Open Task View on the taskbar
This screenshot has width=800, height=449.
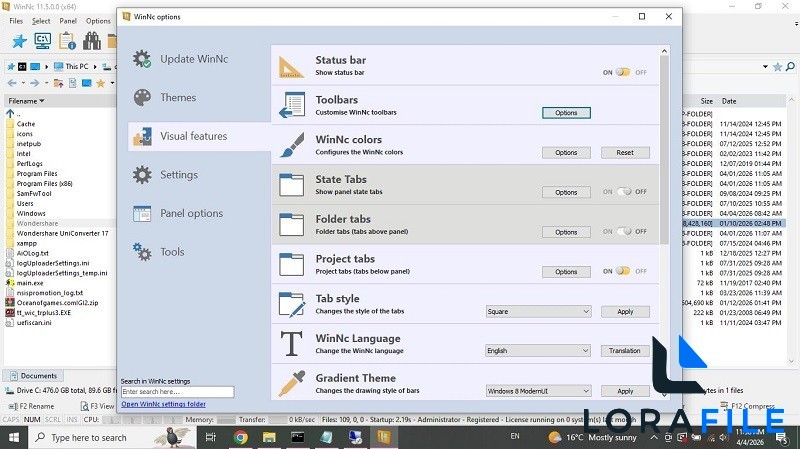coord(210,437)
